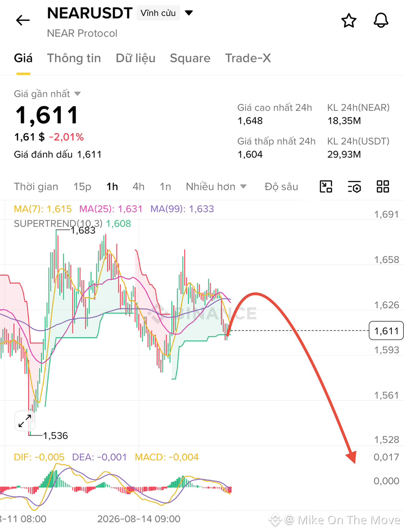The width and height of the screenshot is (404, 532).
Task: Tap the MA(99): 1,633 indicator label
Action: click(182, 209)
